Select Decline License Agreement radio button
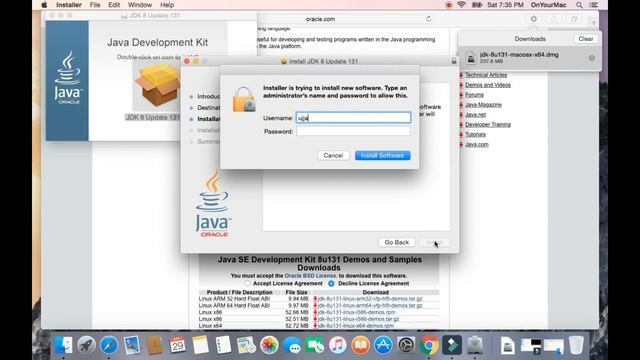Viewport: 640px width, 360px height. point(331,283)
